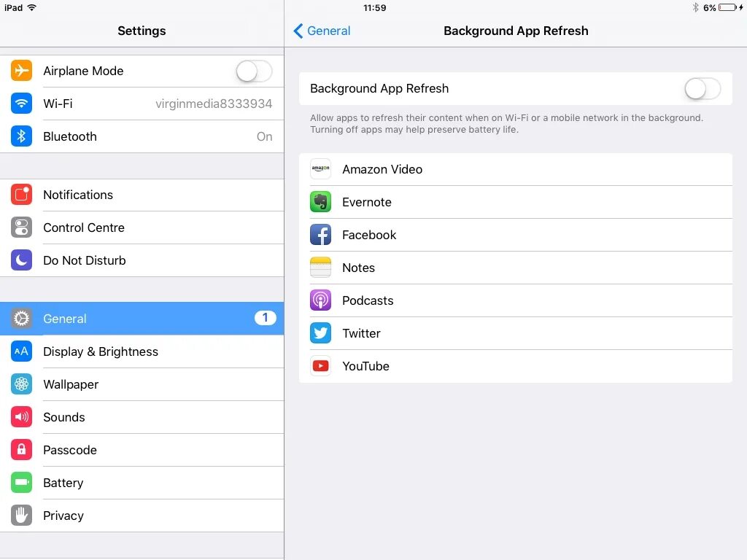Tap the Airplane Mode label text

(x=83, y=71)
